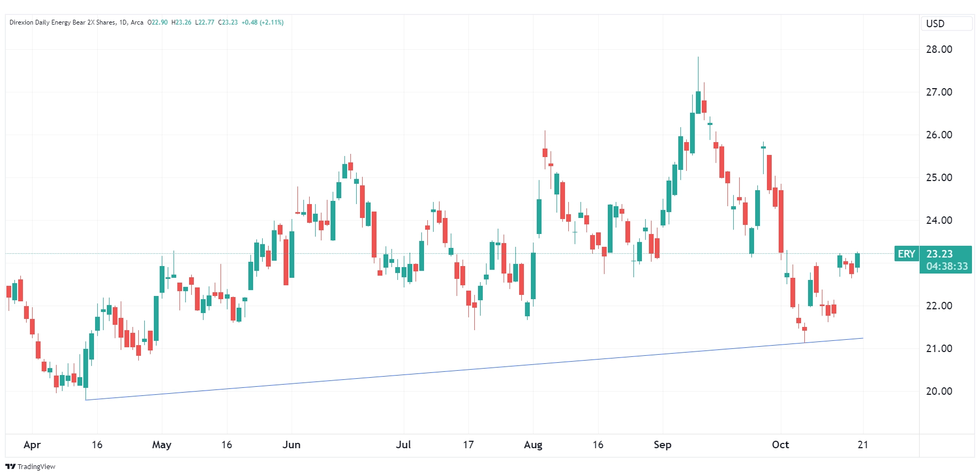Click the 17 date label on time axis

(x=468, y=444)
